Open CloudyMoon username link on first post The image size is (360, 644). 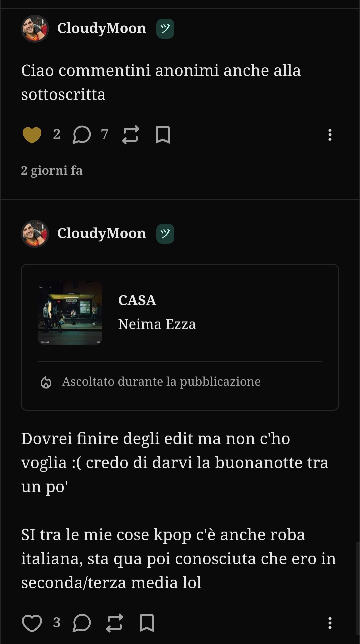coord(102,28)
